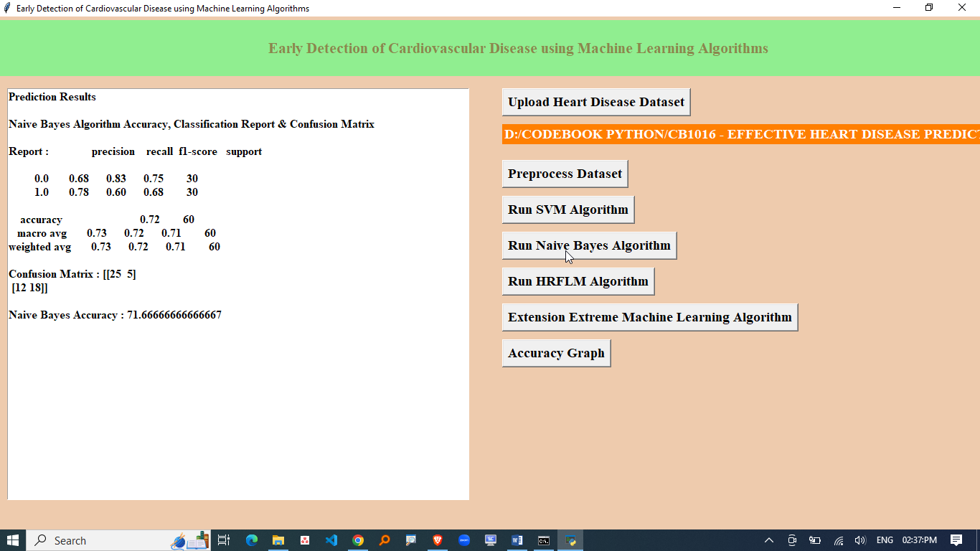Click the Naive Bayes Classification Report heading line
The width and height of the screenshot is (980, 551).
[192, 124]
